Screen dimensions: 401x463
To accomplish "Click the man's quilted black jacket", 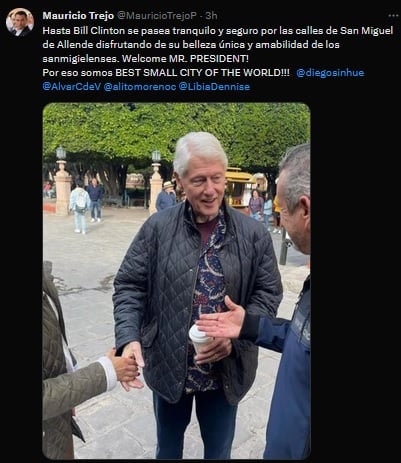I will tap(197, 300).
